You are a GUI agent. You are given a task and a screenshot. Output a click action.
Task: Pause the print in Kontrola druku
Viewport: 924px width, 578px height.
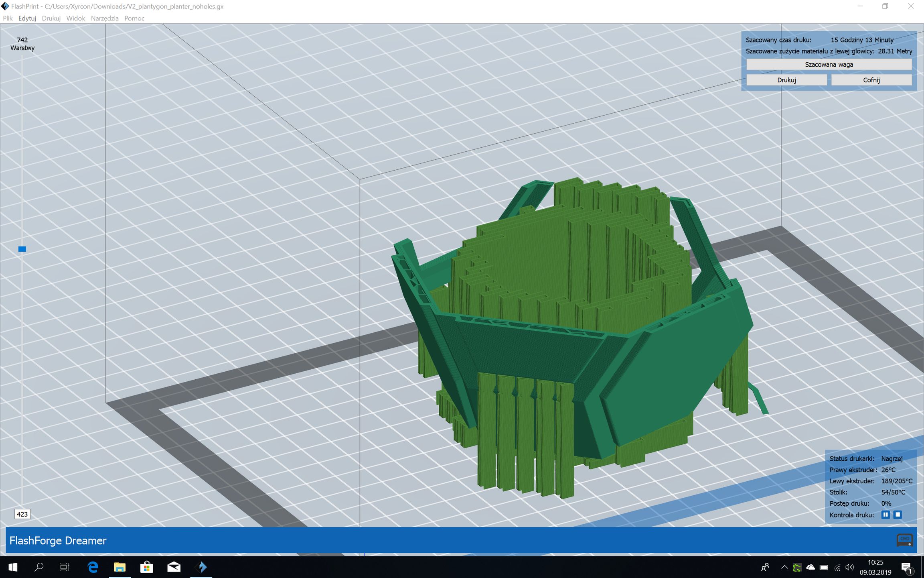tap(885, 515)
